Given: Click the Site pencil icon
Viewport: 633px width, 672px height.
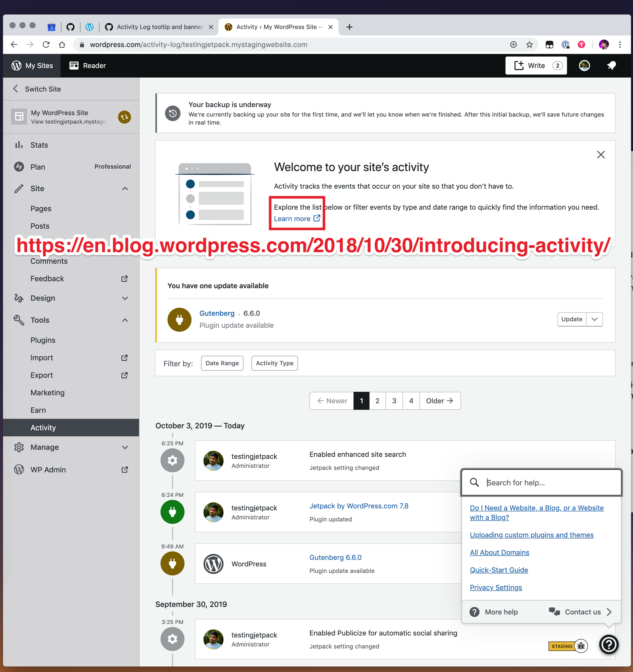Looking at the screenshot, I should click(x=19, y=188).
